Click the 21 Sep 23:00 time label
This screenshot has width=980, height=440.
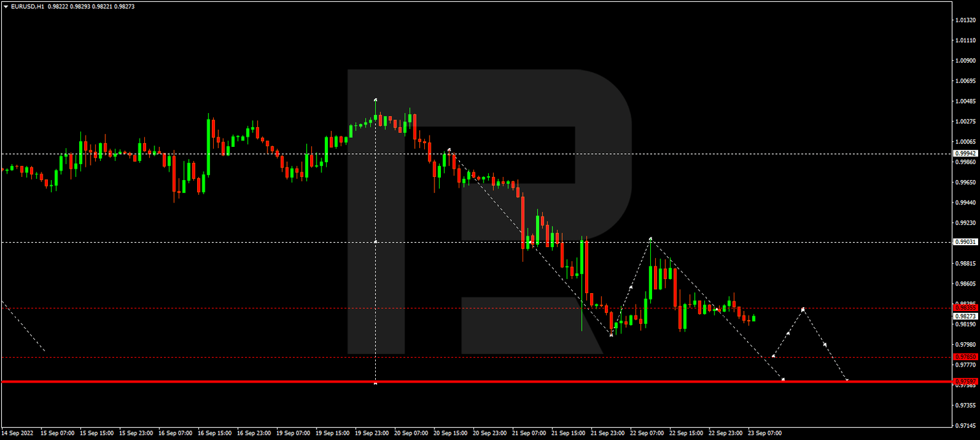(x=608, y=433)
